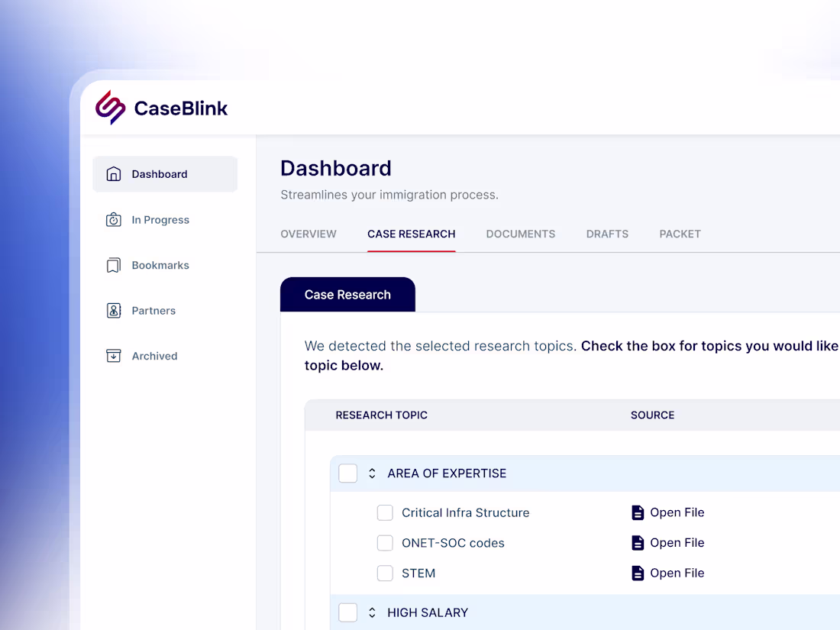The height and width of the screenshot is (630, 840).
Task: Click the ONET-SOC codes label
Action: point(453,543)
